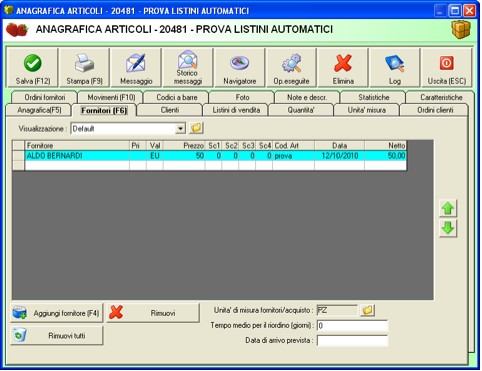The image size is (482, 371).
Task: Click the Sc1 column header
Action: (213, 146)
